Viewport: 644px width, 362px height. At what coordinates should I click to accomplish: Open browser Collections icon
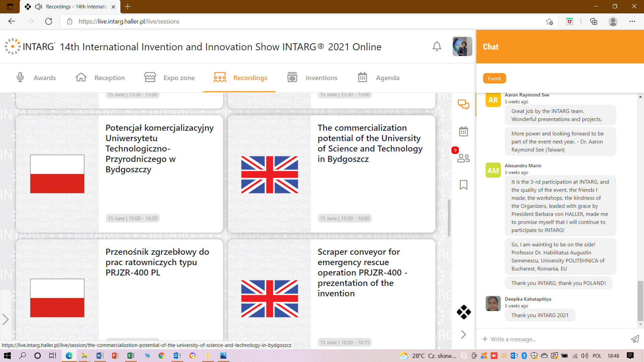[593, 21]
